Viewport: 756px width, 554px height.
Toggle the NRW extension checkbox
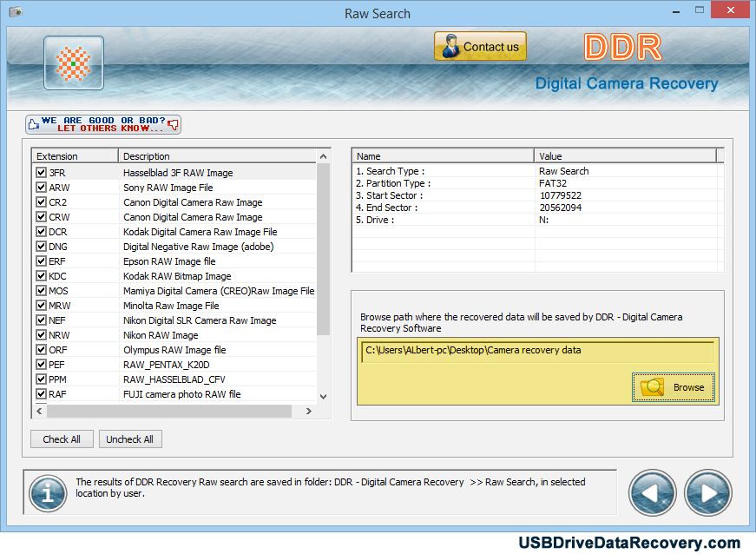[x=41, y=334]
